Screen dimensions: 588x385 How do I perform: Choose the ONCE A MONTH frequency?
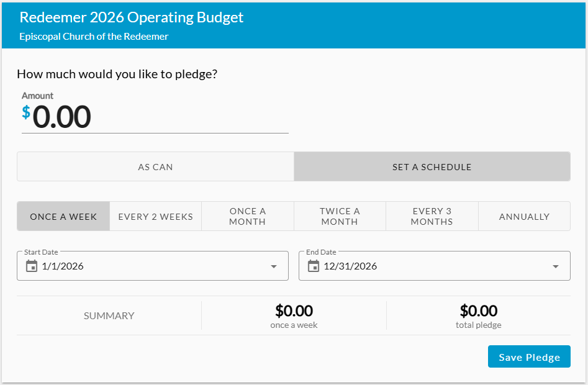tap(247, 217)
